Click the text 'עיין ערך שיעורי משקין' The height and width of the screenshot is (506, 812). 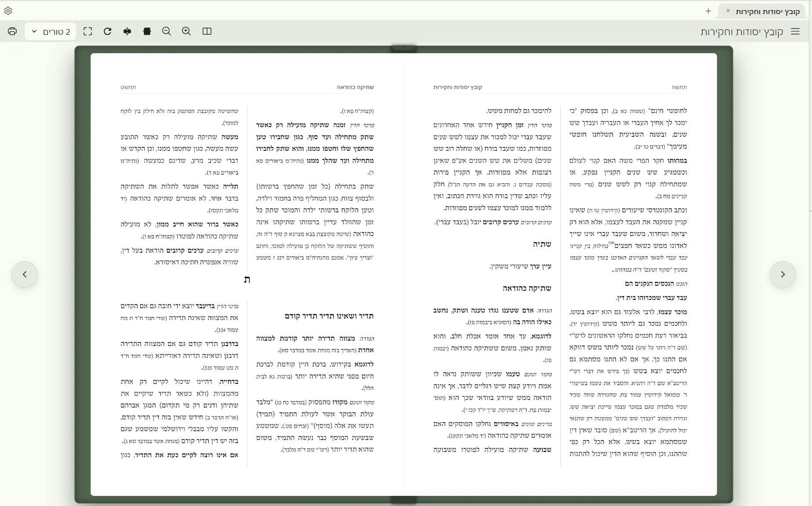520,266
